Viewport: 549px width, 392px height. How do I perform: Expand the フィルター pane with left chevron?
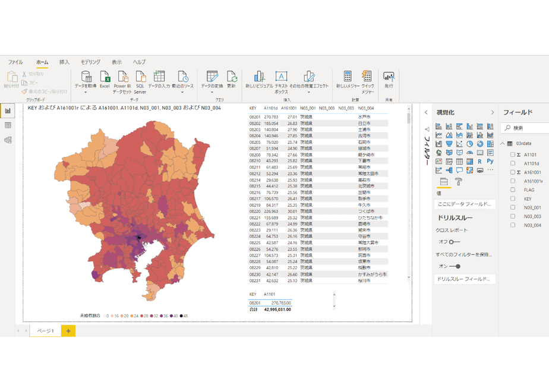426,112
